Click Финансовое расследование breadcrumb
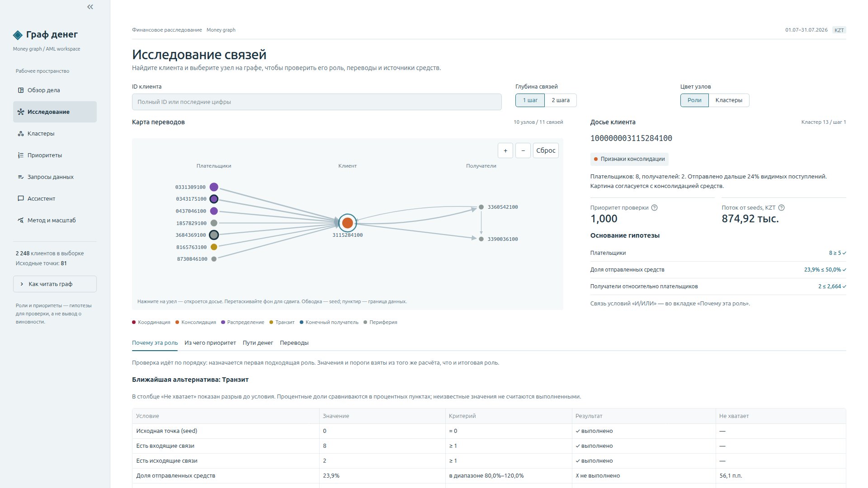 pyautogui.click(x=167, y=30)
